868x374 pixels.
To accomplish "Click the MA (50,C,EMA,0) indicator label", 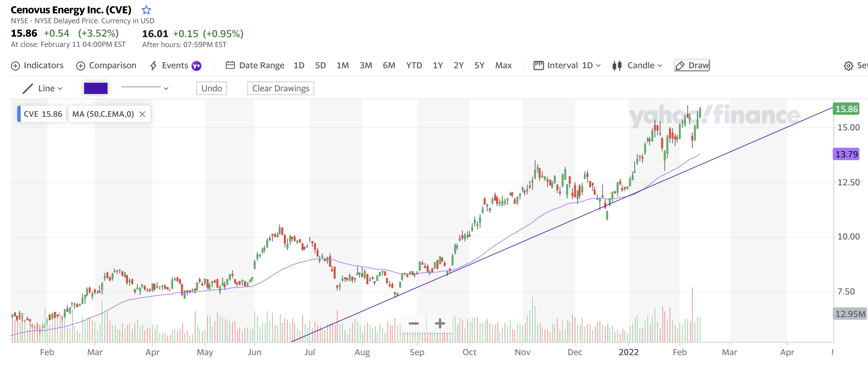I will [x=103, y=114].
